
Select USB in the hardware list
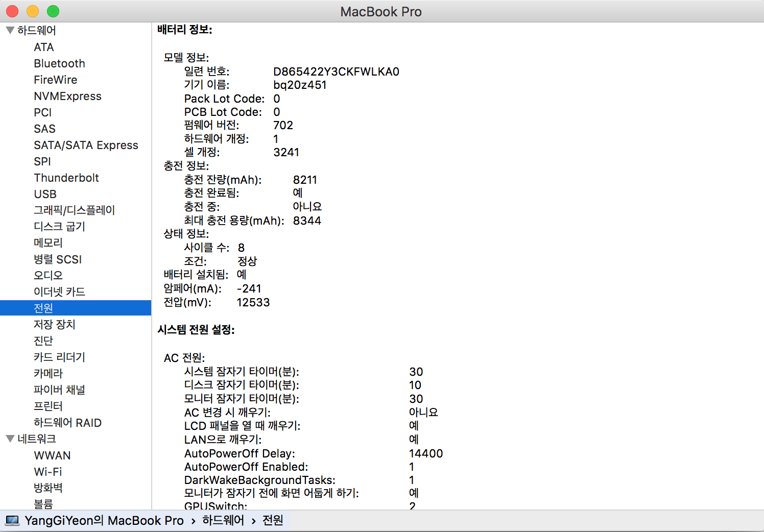coord(45,194)
